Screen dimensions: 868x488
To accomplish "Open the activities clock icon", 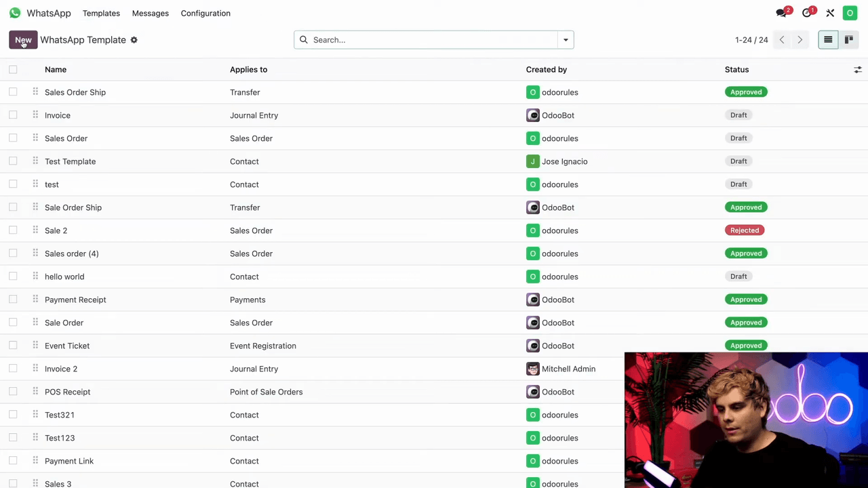I will [807, 13].
